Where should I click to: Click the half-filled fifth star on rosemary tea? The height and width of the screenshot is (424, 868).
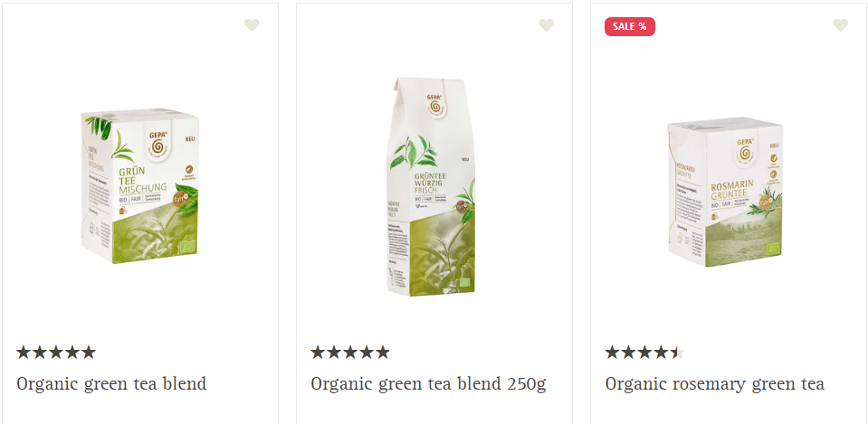[677, 353]
